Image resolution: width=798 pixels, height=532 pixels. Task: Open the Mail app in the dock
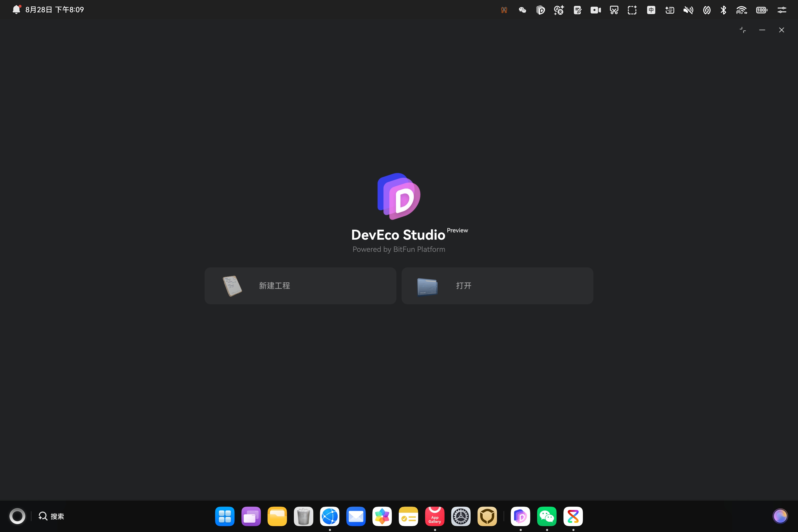pos(356,516)
